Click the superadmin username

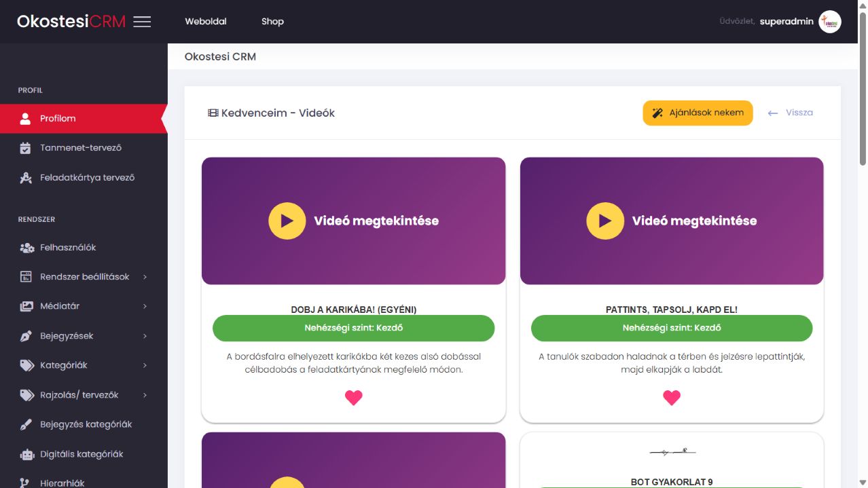coord(786,22)
